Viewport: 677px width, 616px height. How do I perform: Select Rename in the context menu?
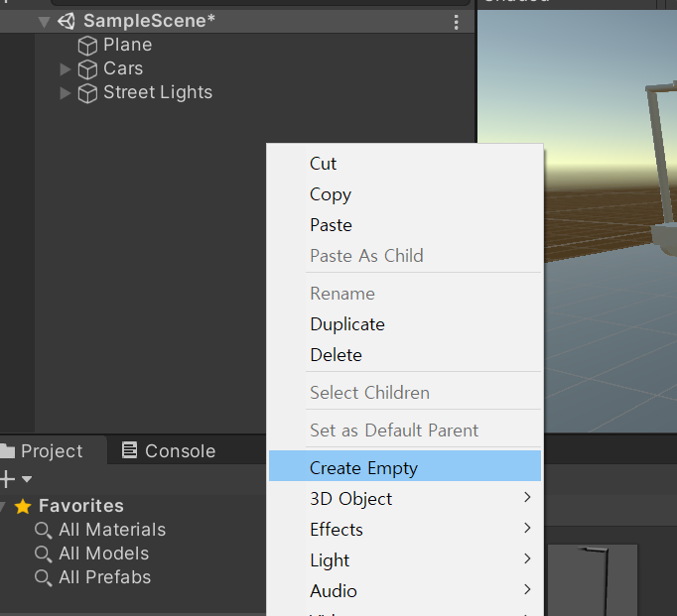point(405,294)
